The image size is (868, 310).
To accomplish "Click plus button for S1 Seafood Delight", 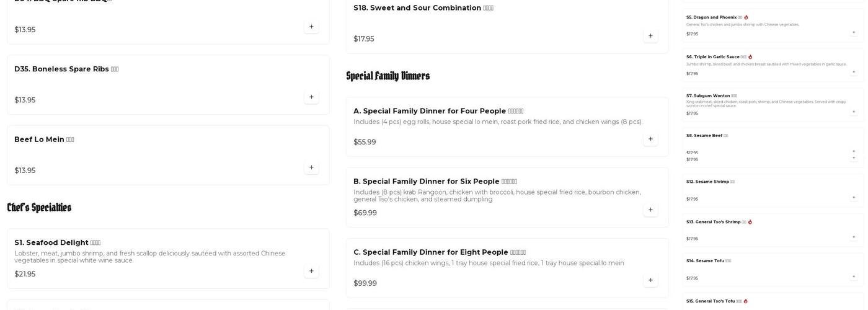I will pos(311,271).
